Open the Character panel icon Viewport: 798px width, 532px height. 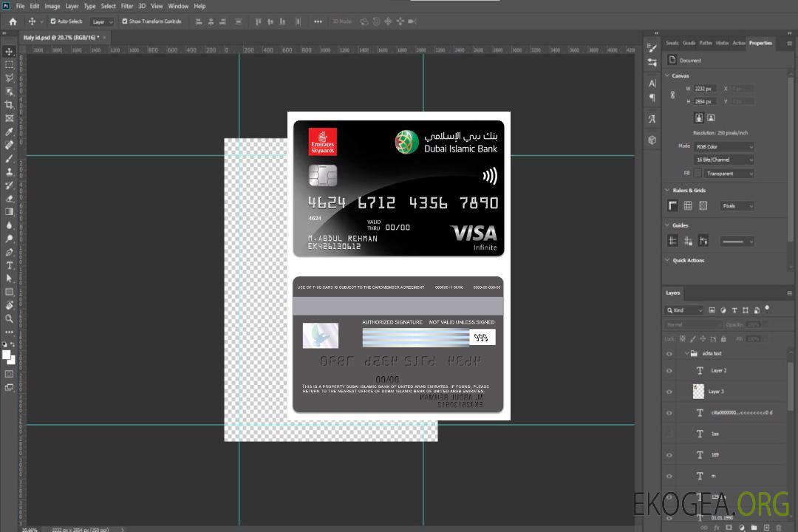tap(652, 83)
